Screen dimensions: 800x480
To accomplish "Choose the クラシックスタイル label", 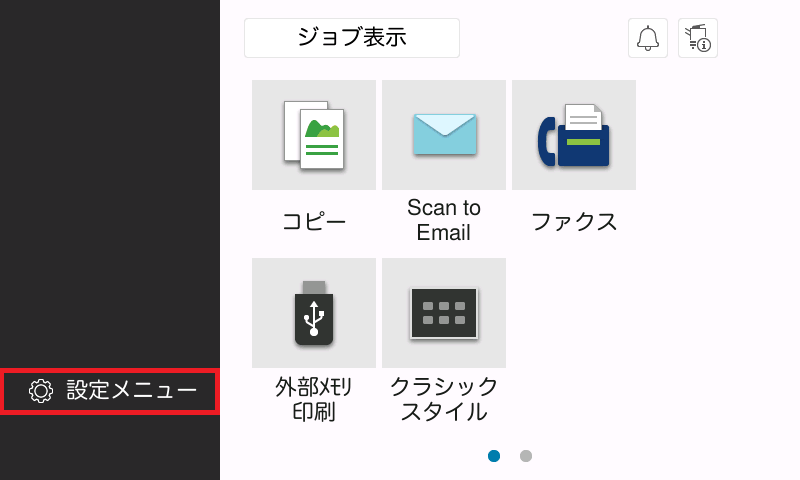I will (x=444, y=398).
